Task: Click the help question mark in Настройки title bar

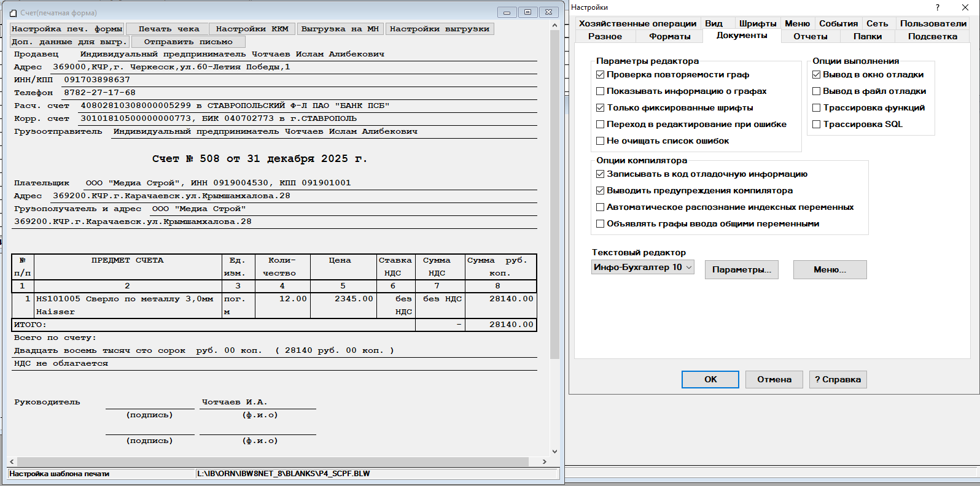Action: point(937,7)
